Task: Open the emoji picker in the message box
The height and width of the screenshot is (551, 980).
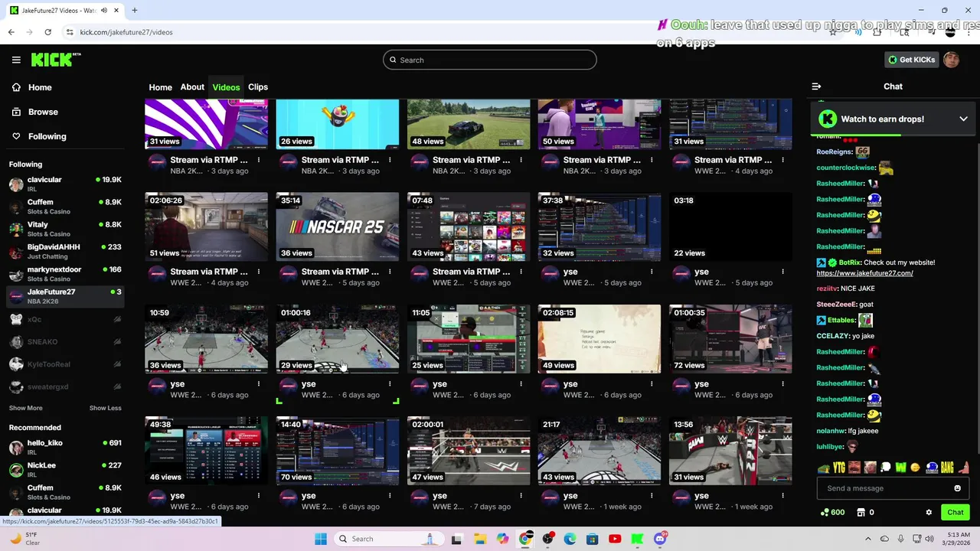Action: 957,488
